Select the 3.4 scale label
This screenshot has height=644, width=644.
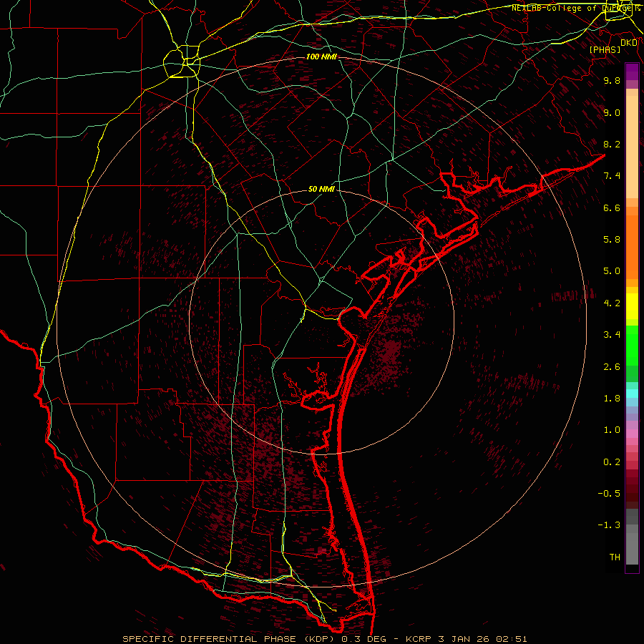point(612,335)
